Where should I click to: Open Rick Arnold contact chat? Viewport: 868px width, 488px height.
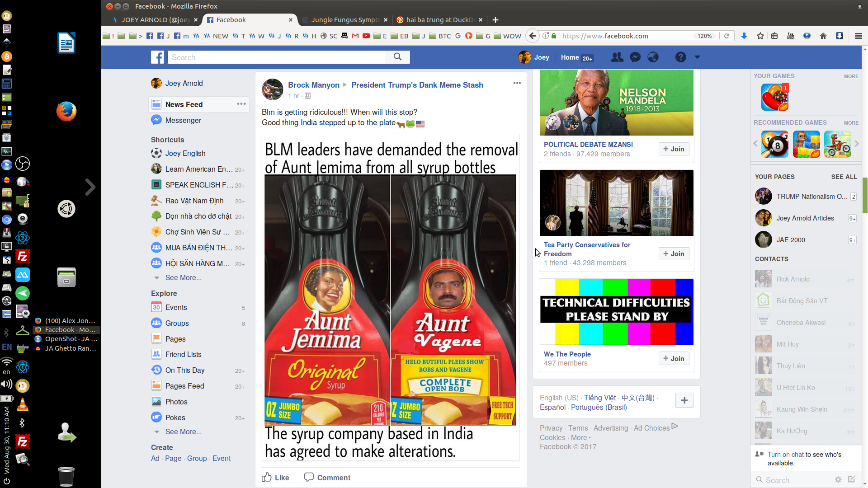[x=806, y=279]
